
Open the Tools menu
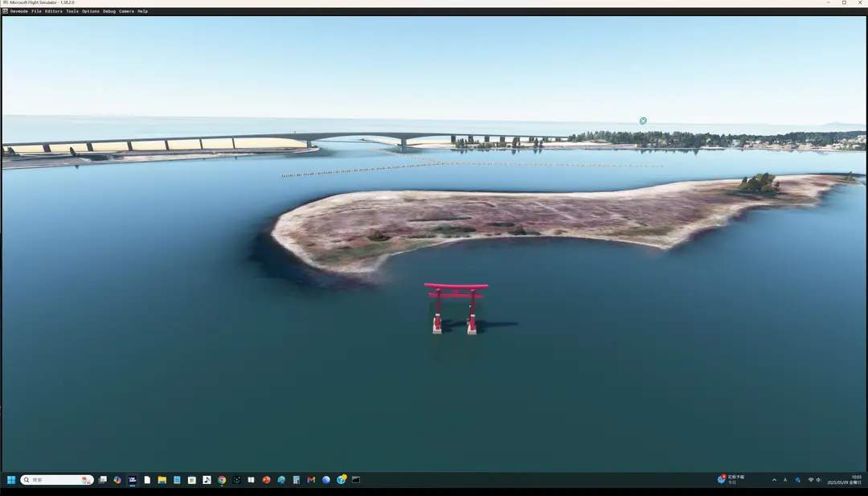pyautogui.click(x=72, y=11)
